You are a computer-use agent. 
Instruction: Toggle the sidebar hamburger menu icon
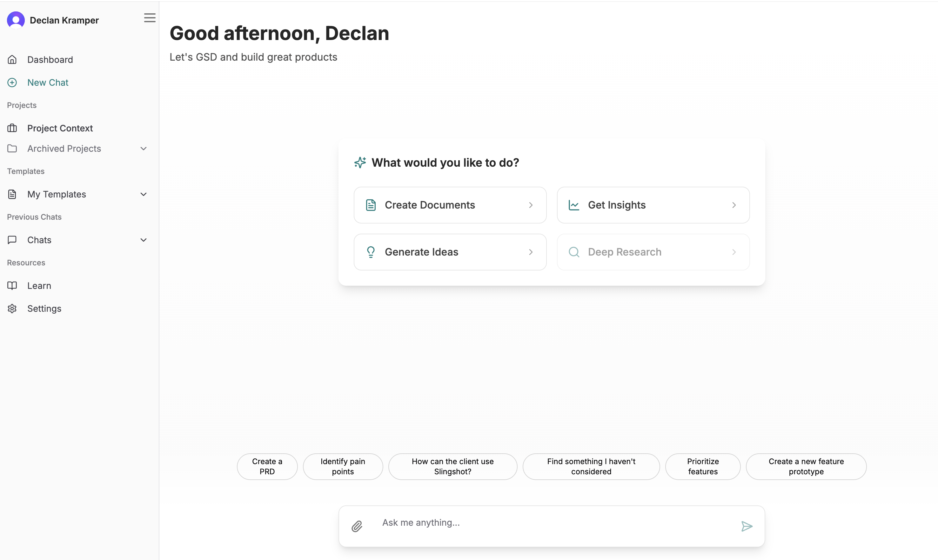[x=150, y=18]
